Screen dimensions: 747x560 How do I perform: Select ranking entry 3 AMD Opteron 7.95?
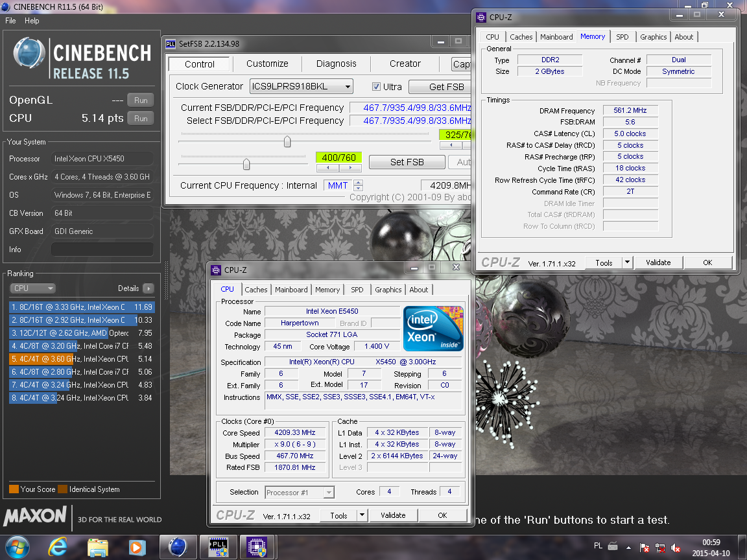click(x=82, y=333)
